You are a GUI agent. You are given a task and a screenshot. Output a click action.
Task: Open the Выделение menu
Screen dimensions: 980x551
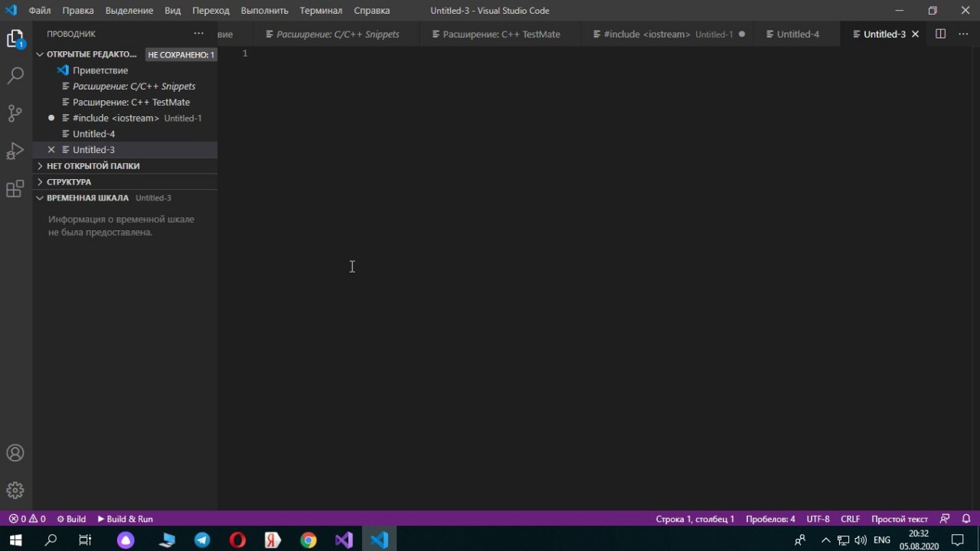point(130,11)
